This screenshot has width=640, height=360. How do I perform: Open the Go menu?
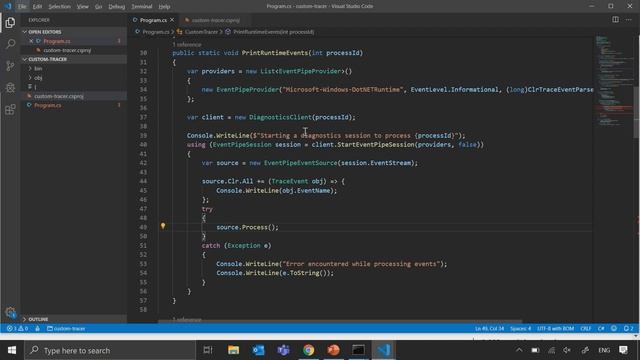coord(98,7)
